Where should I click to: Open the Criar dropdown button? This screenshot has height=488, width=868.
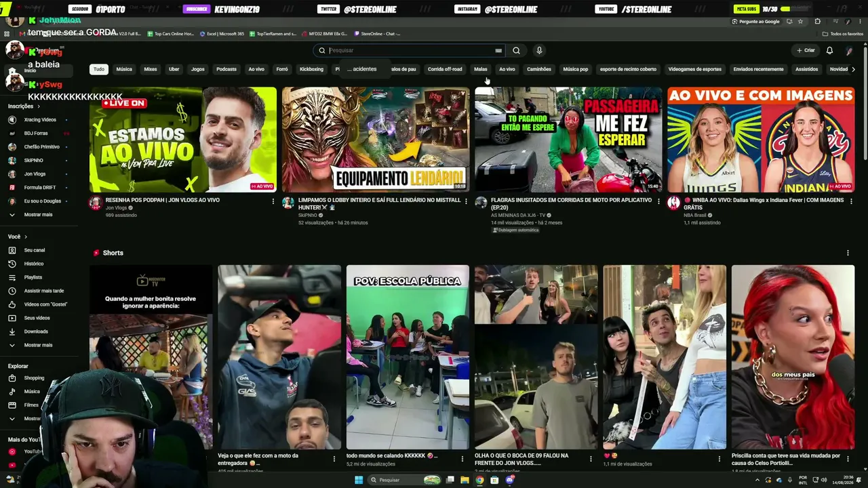pyautogui.click(x=806, y=50)
